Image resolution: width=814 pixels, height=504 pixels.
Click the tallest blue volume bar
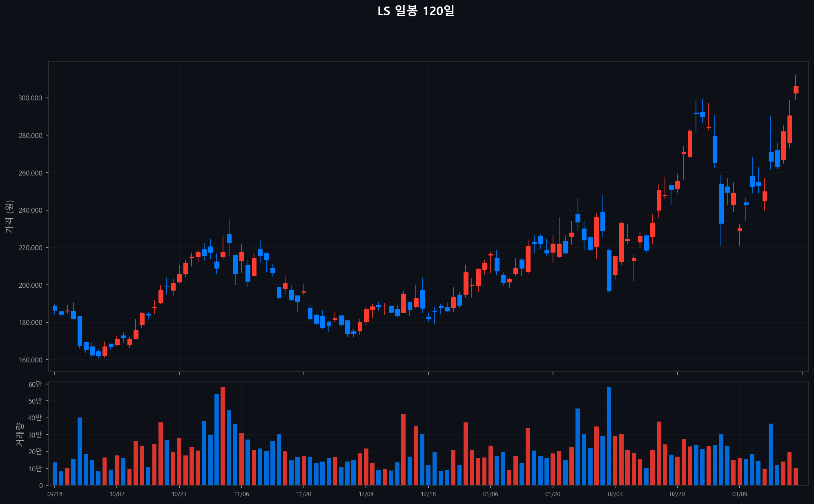click(x=609, y=436)
